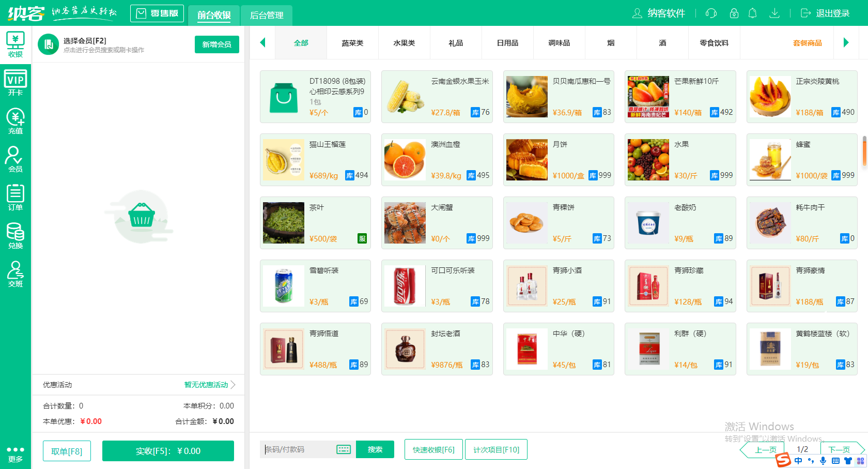Viewport: 868px width, 469px height.
Task: Open the VIP card opening icon
Action: pos(16,83)
